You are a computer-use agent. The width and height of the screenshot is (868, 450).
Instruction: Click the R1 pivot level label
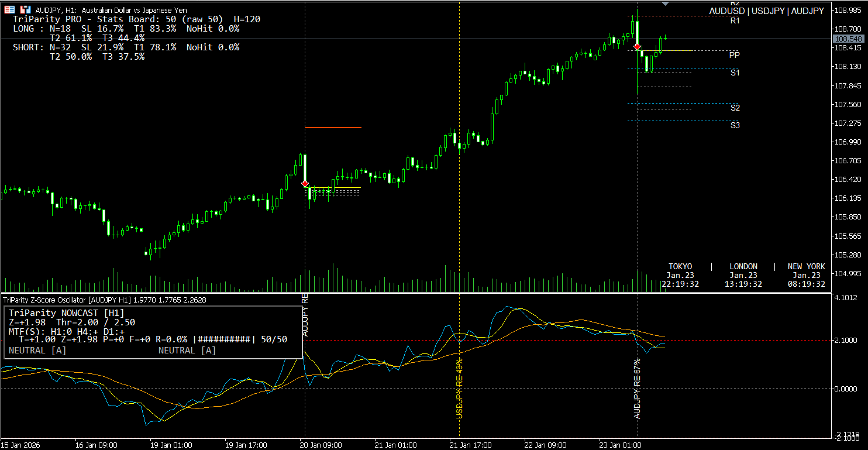[735, 21]
